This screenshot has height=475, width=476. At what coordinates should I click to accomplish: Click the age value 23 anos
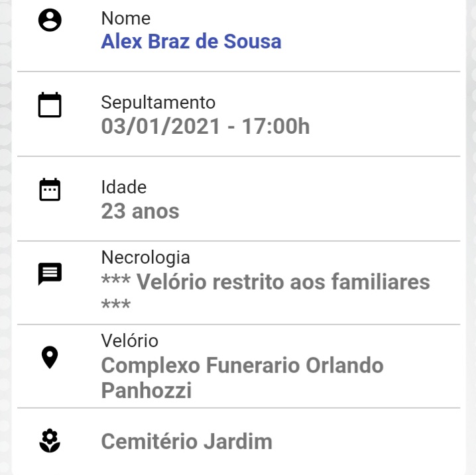[x=141, y=211]
